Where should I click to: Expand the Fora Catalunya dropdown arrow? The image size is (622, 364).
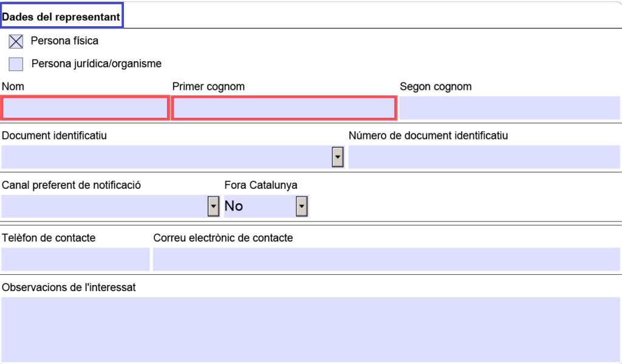tap(301, 206)
